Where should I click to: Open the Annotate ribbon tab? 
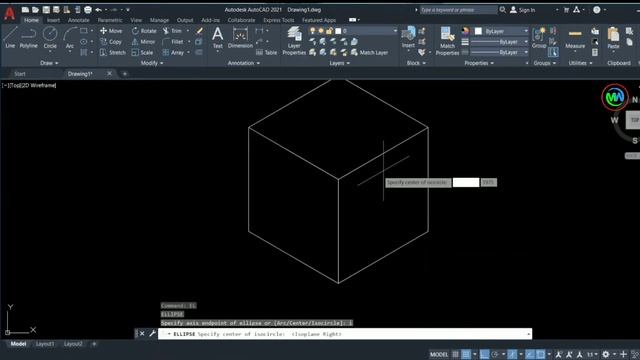(78, 20)
